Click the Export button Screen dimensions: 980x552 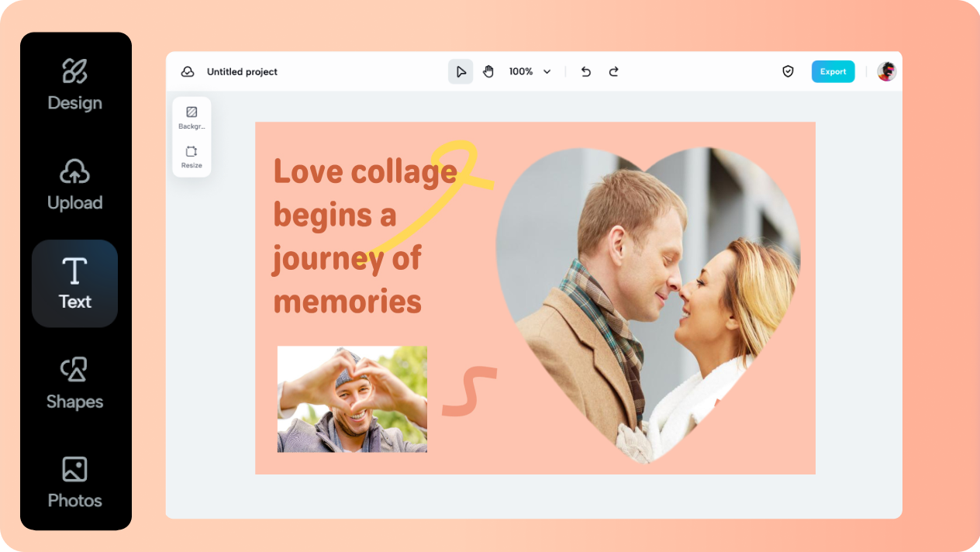tap(833, 71)
